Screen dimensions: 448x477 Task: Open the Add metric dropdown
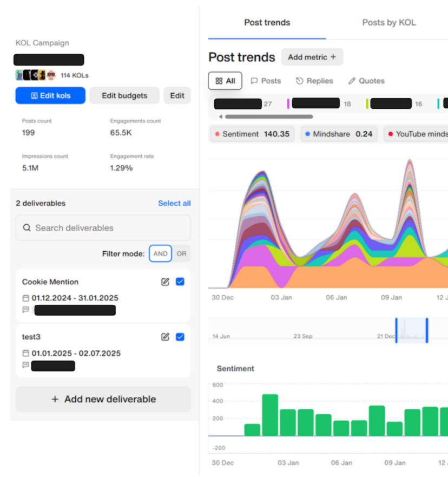tap(312, 57)
